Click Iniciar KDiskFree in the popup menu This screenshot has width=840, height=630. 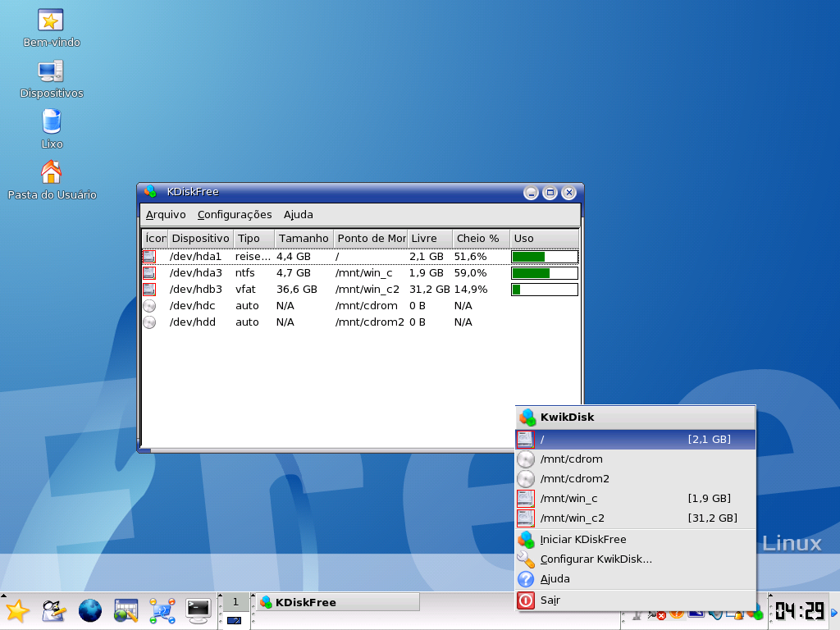pyautogui.click(x=636, y=540)
